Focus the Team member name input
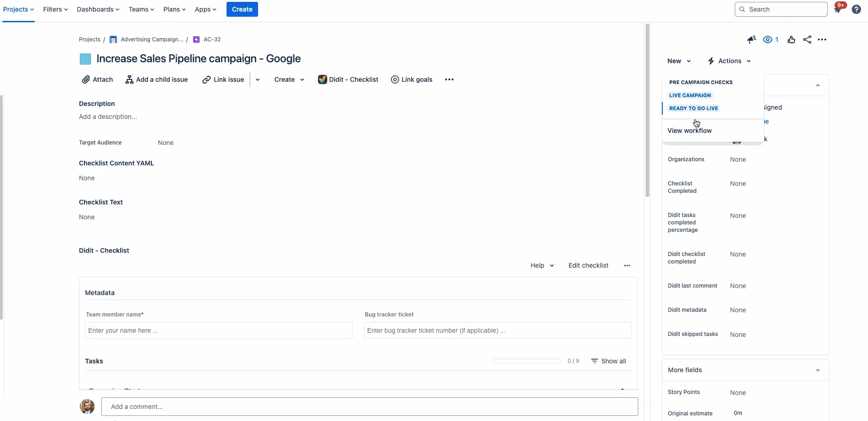Viewport: 868px width, 421px height. 219,330
